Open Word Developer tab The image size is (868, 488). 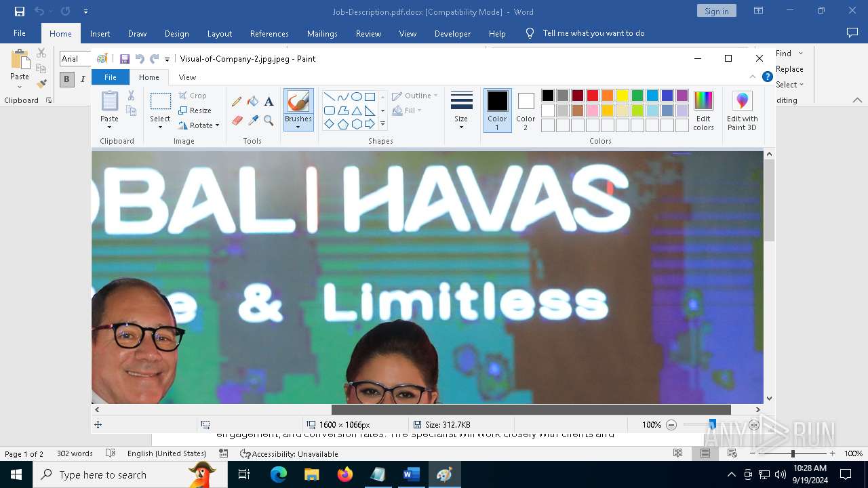[x=452, y=33]
